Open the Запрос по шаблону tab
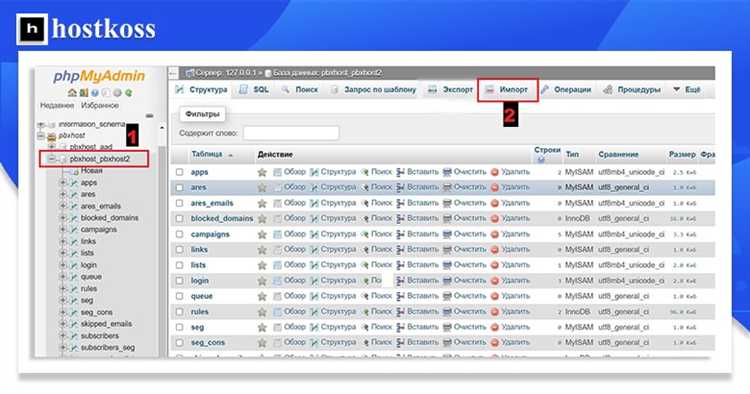The height and width of the screenshot is (394, 750). click(374, 89)
